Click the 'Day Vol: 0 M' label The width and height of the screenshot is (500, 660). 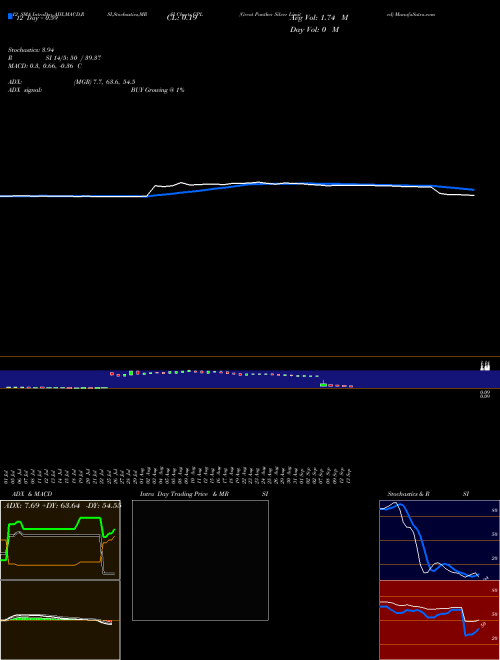coord(314,29)
